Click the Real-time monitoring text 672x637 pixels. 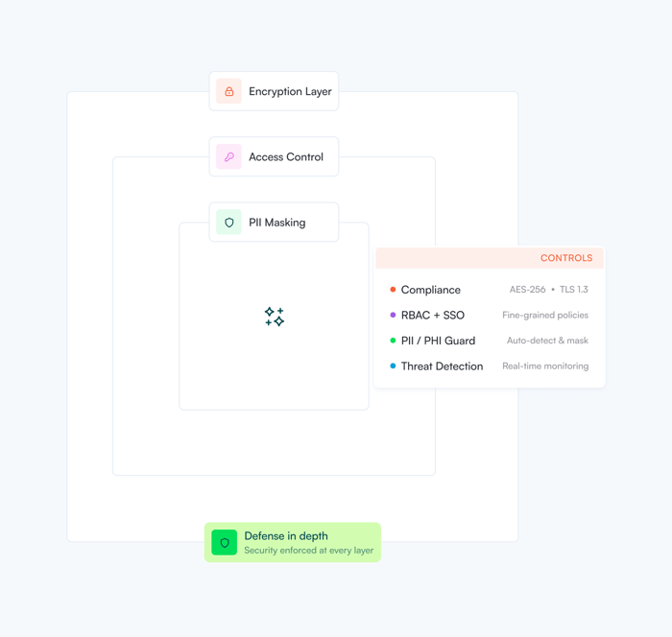(545, 366)
